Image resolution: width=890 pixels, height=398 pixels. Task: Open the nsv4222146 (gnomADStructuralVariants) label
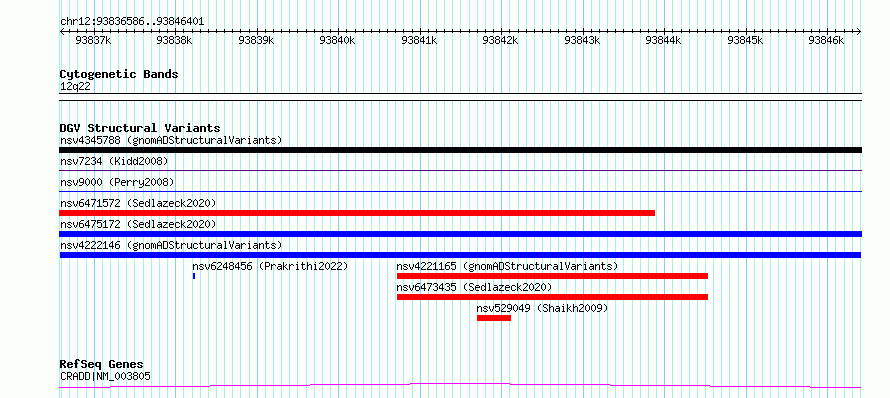coord(171,245)
